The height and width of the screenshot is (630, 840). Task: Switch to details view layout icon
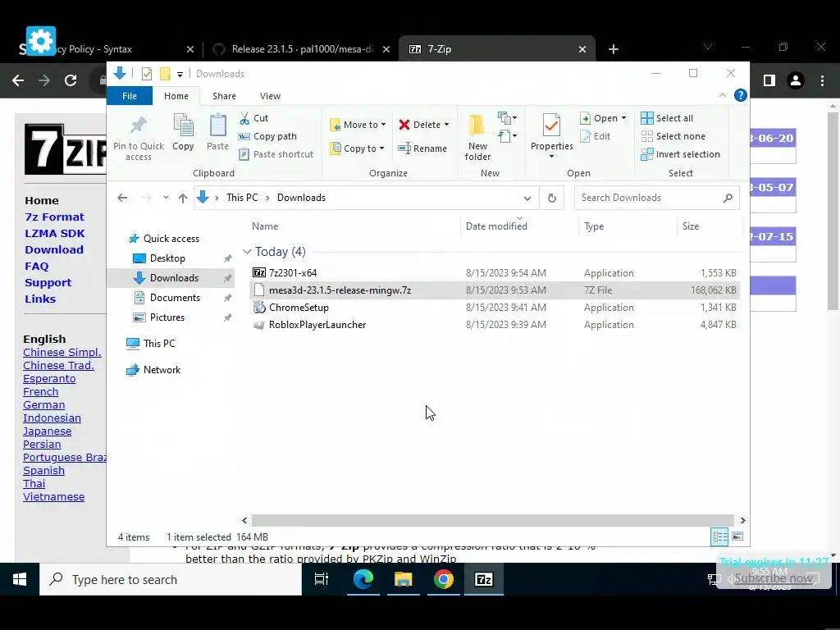tap(719, 536)
